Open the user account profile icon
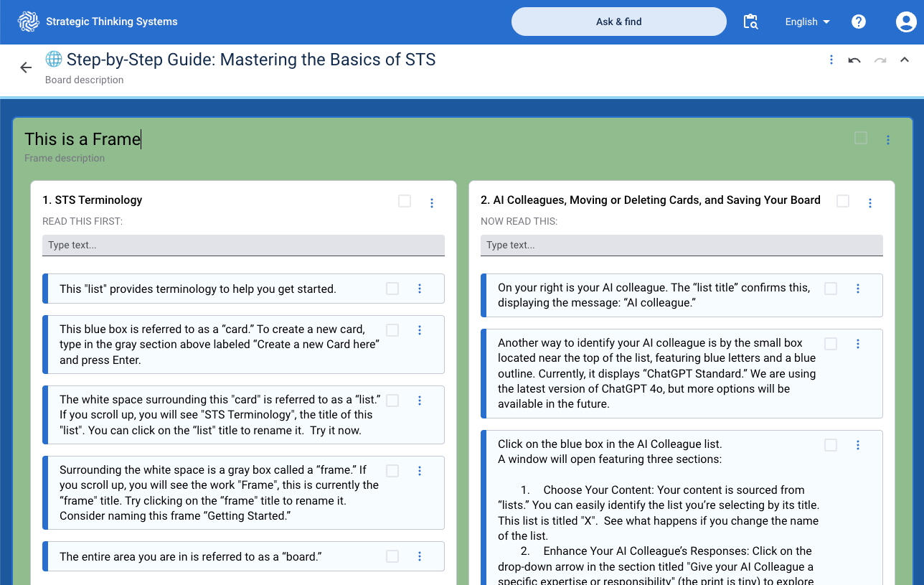Viewport: 924px width, 585px height. (905, 22)
